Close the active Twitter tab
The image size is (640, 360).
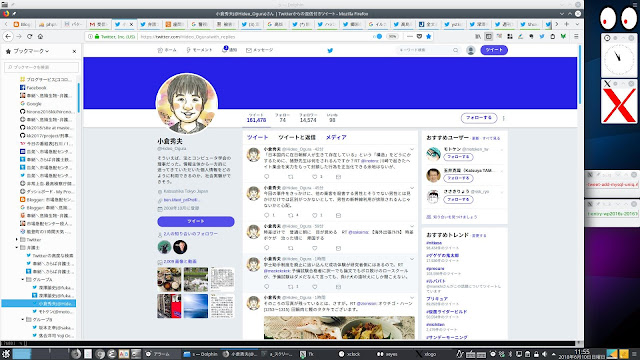(131, 24)
